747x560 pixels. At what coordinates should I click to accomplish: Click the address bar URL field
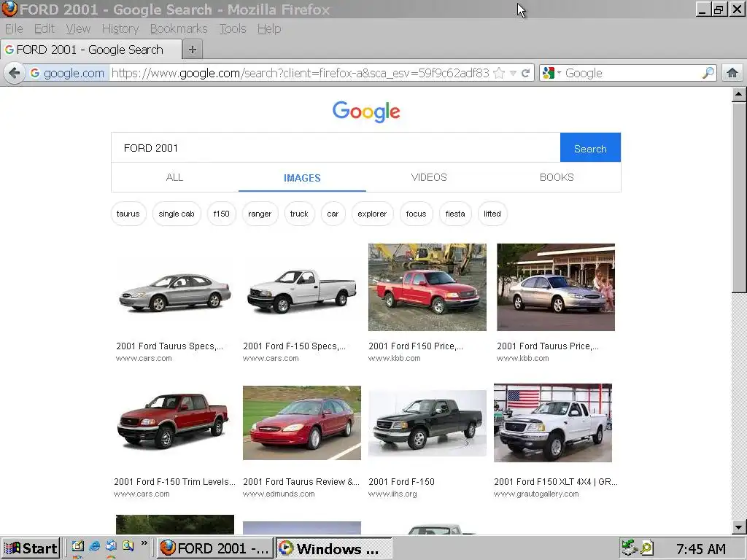300,73
